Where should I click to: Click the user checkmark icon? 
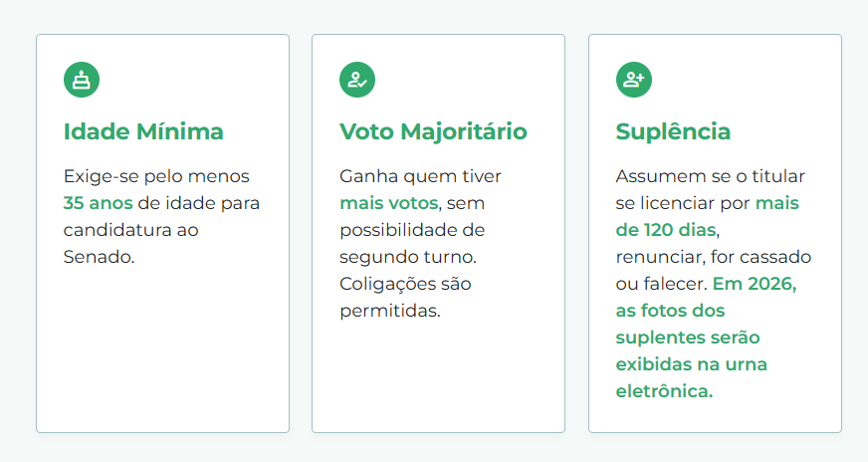click(357, 80)
